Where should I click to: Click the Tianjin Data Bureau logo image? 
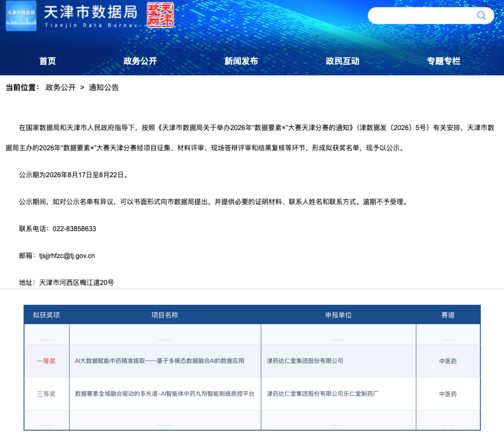(x=21, y=16)
